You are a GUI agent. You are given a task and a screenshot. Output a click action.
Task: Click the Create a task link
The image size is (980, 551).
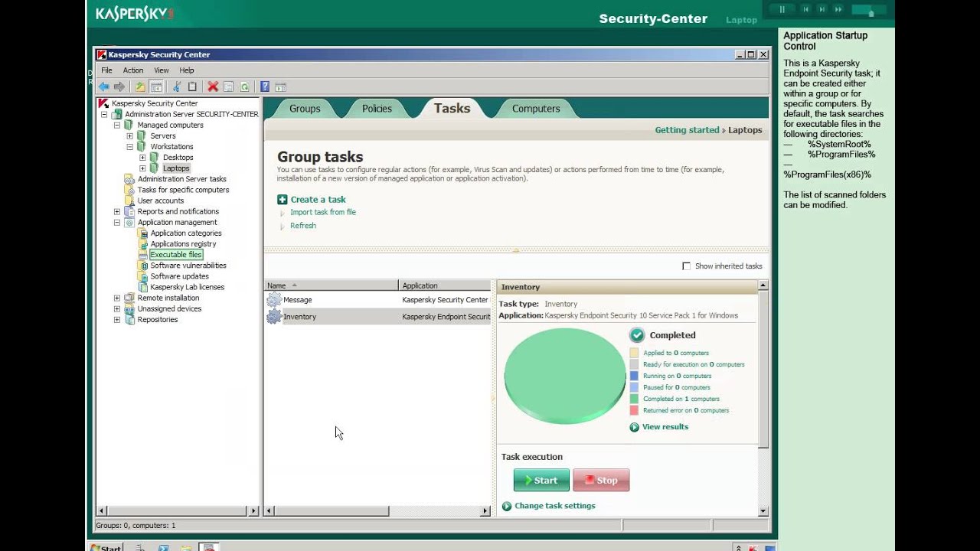tap(318, 200)
